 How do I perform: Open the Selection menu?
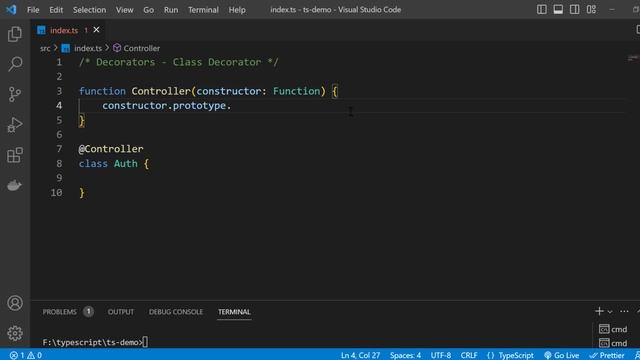tap(89, 10)
